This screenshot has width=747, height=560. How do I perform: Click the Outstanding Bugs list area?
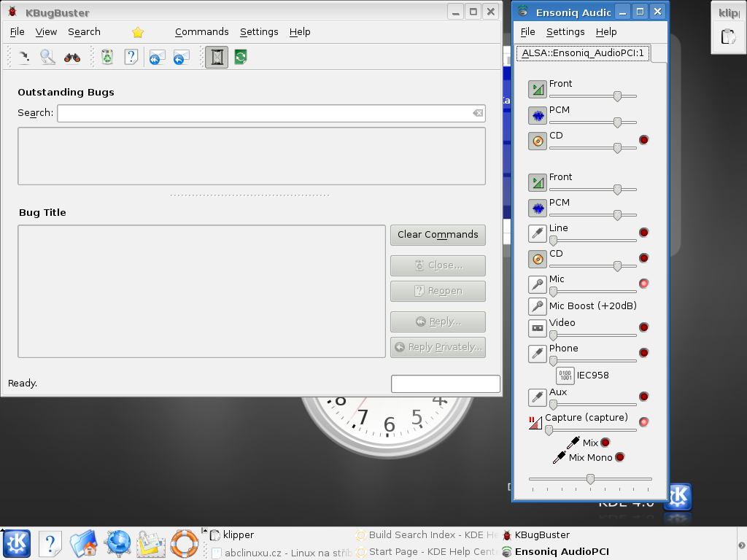coord(252,156)
